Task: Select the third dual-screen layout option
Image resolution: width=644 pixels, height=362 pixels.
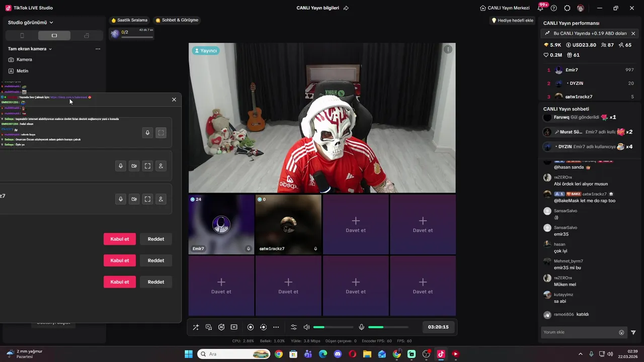Action: [87, 36]
